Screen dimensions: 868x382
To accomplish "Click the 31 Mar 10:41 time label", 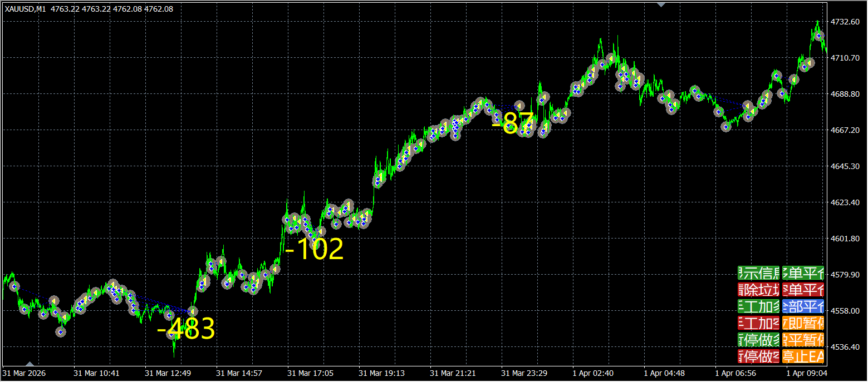I will [x=96, y=373].
